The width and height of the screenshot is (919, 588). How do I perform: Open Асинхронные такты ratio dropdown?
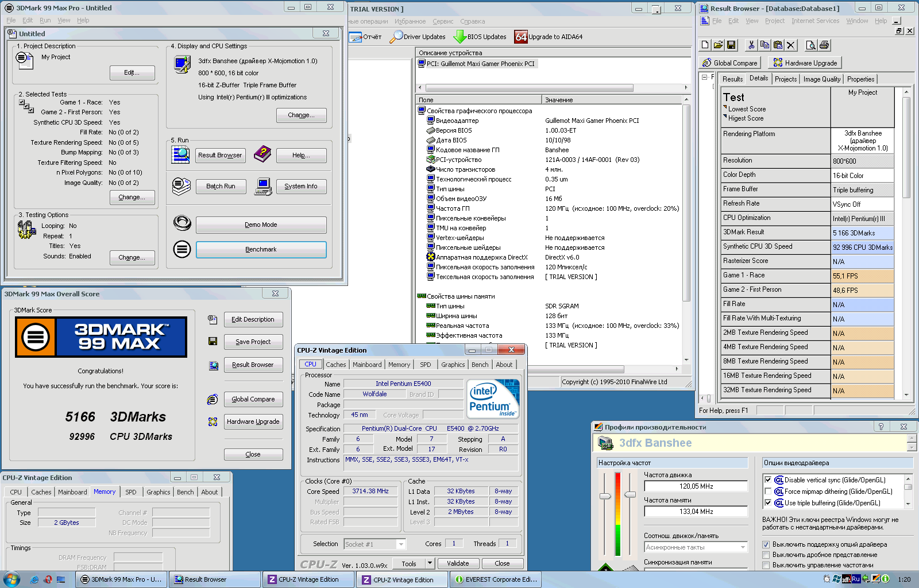tap(743, 547)
